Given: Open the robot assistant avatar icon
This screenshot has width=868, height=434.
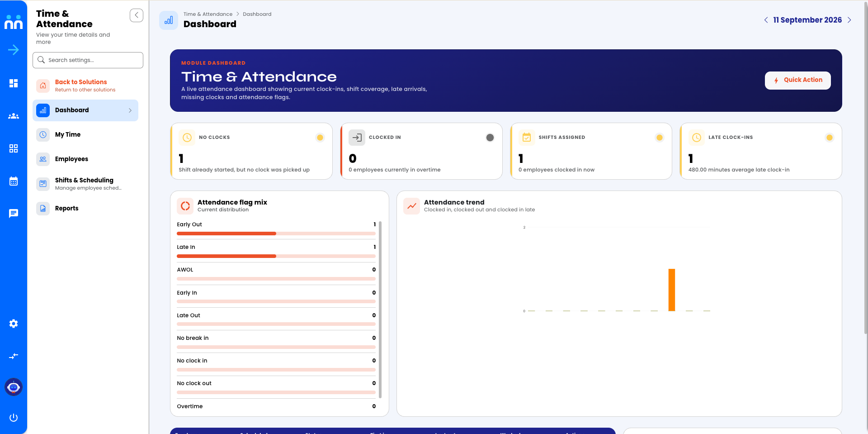Looking at the screenshot, I should (x=14, y=387).
